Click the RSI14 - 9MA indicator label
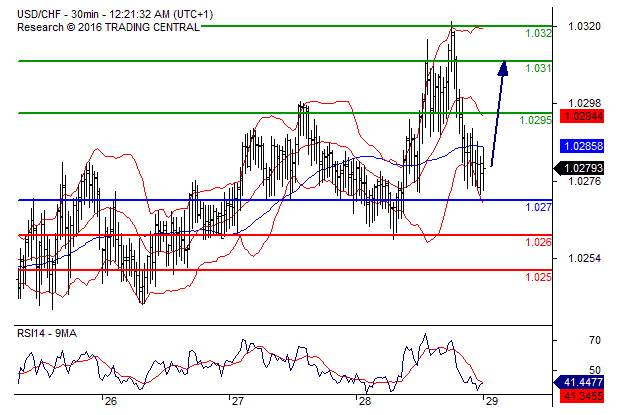629x415 pixels. [47, 333]
